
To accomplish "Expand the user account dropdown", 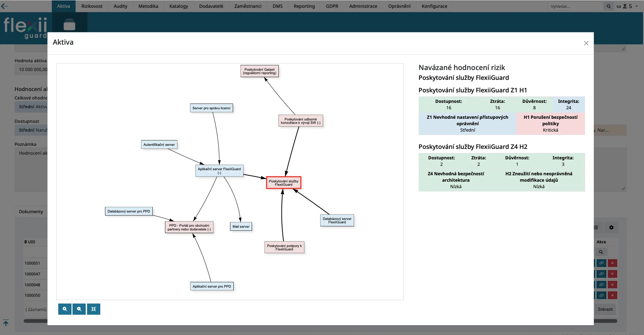I will tap(627, 6).
